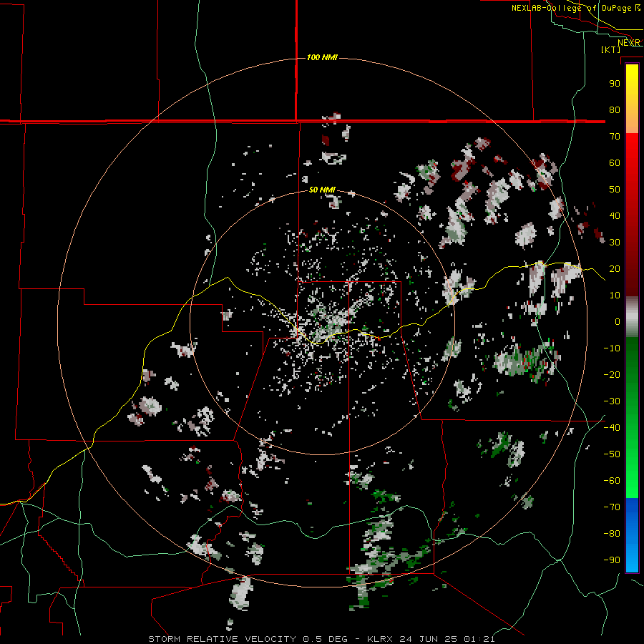Image resolution: width=644 pixels, height=644 pixels.
Task: Click the blue bottom segment of velocity color bar
Action: coord(632,535)
